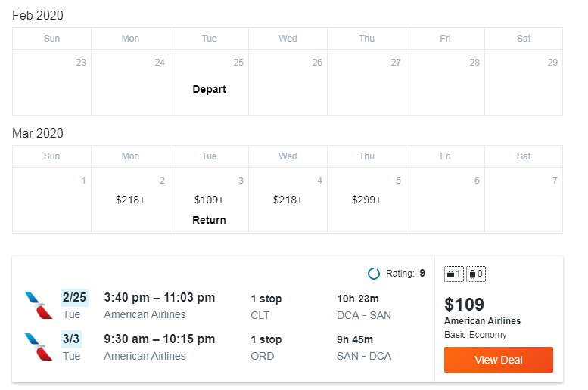Viewport: 588px width, 390px height.
Task: Click the circular rating indicator icon
Action: [x=374, y=274]
